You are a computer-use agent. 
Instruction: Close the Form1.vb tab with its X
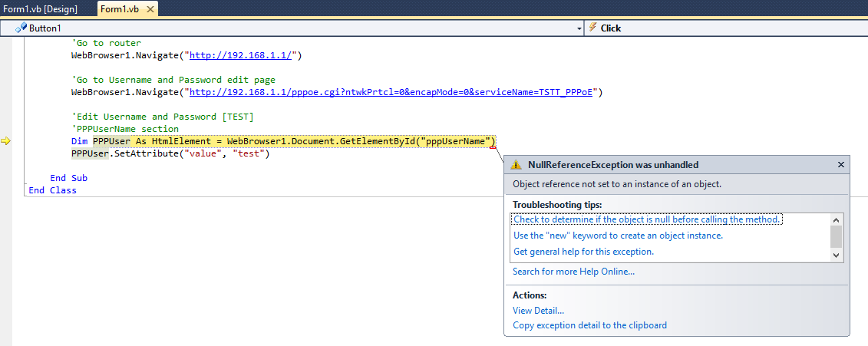tap(150, 10)
